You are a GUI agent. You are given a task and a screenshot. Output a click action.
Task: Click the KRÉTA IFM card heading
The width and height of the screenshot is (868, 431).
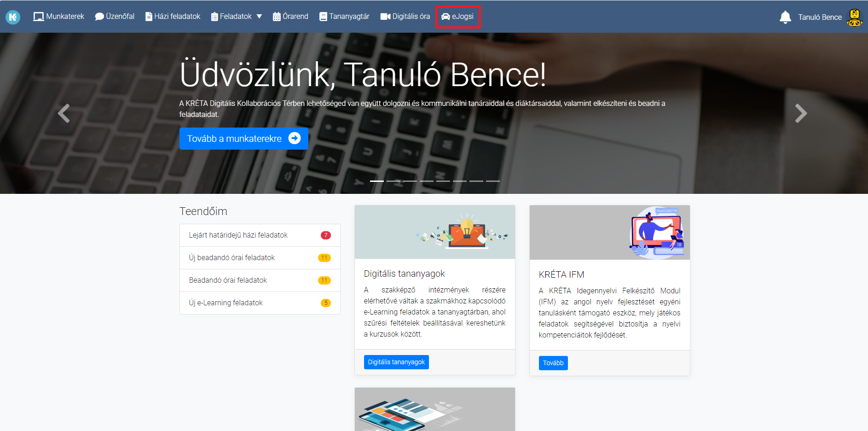(561, 274)
